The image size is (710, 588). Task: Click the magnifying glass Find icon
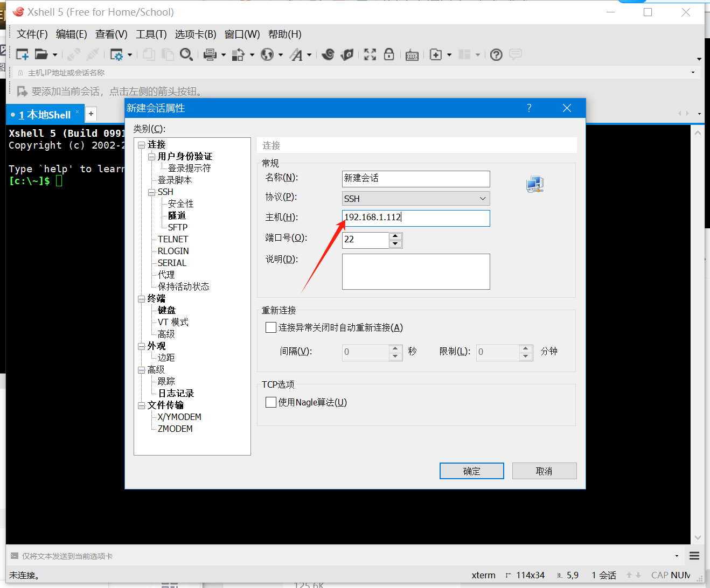coord(186,54)
